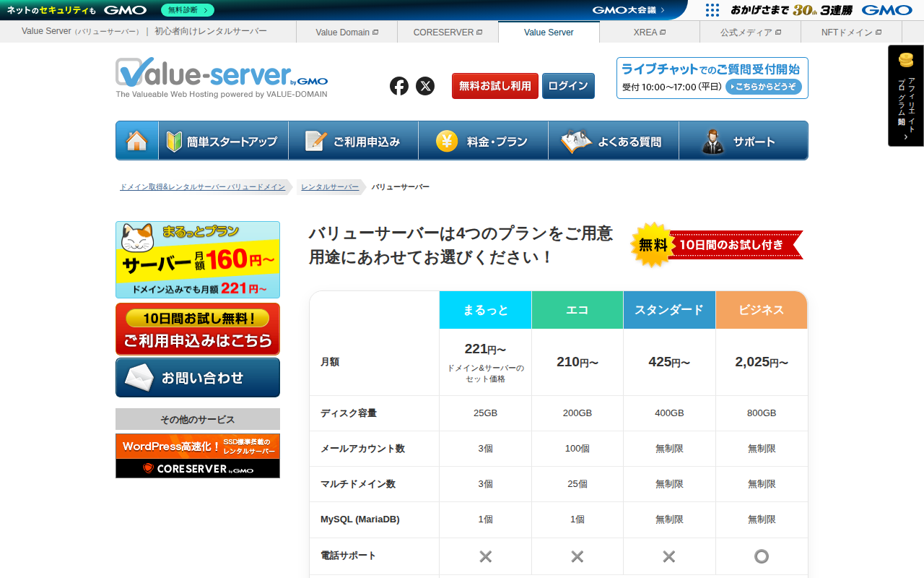Open CORESERVER WordPress高速化 banner
Image resolution: width=924 pixels, height=578 pixels.
[198, 456]
